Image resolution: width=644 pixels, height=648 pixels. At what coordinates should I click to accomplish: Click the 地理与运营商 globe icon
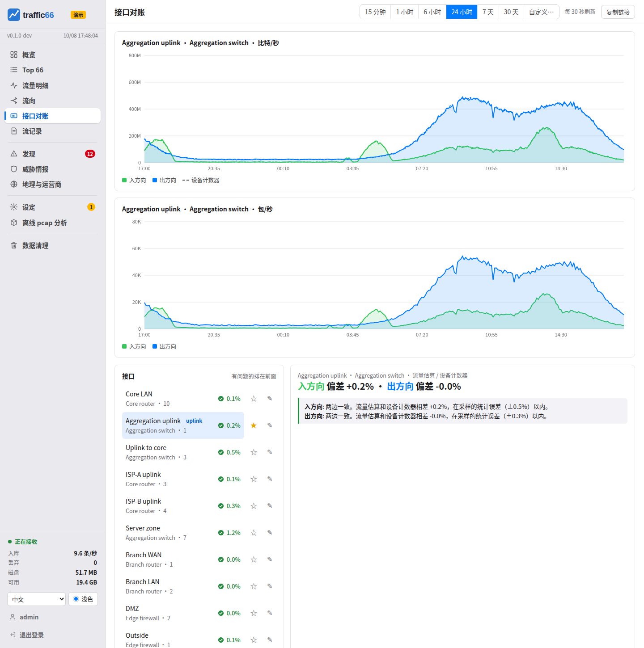14,184
